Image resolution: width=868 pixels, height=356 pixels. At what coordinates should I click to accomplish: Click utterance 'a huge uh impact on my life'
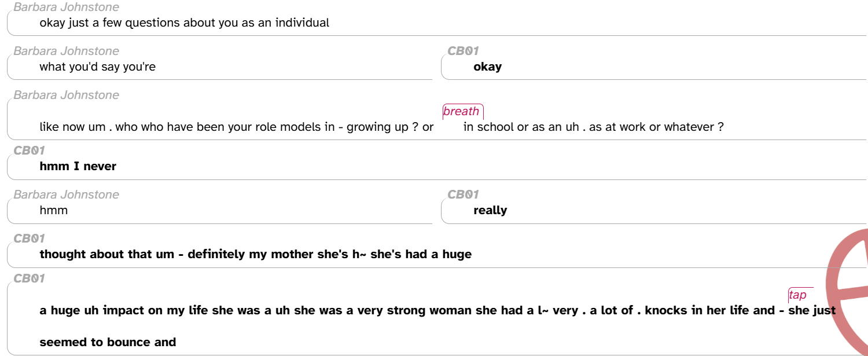coord(437,310)
